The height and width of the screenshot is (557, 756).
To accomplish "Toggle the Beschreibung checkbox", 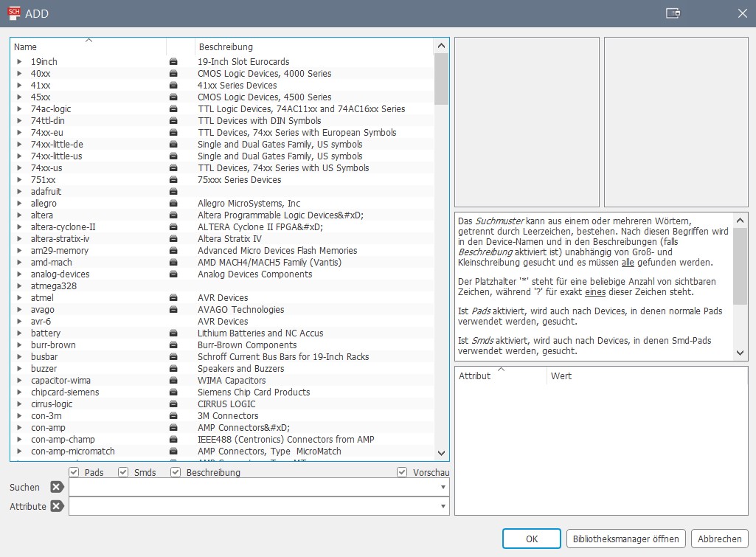I will [176, 472].
